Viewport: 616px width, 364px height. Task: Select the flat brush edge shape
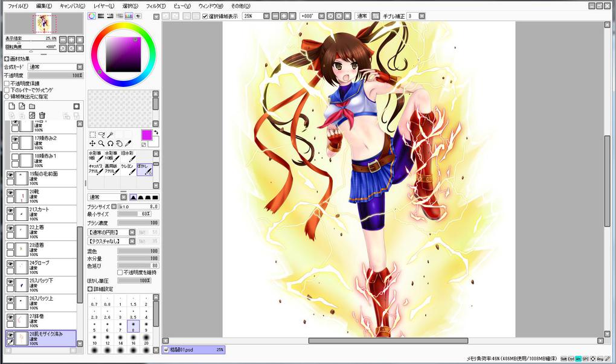pos(155,197)
